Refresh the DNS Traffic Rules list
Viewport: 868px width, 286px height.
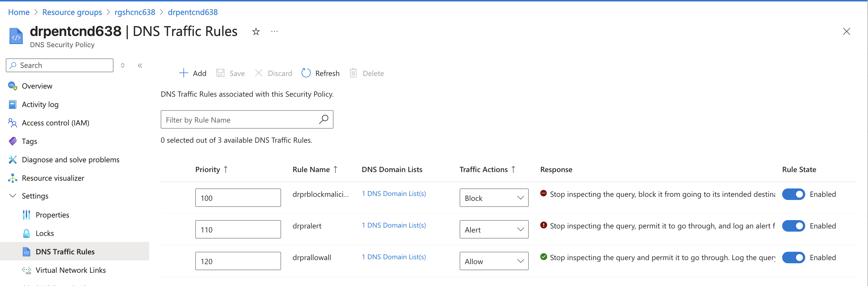coord(320,73)
